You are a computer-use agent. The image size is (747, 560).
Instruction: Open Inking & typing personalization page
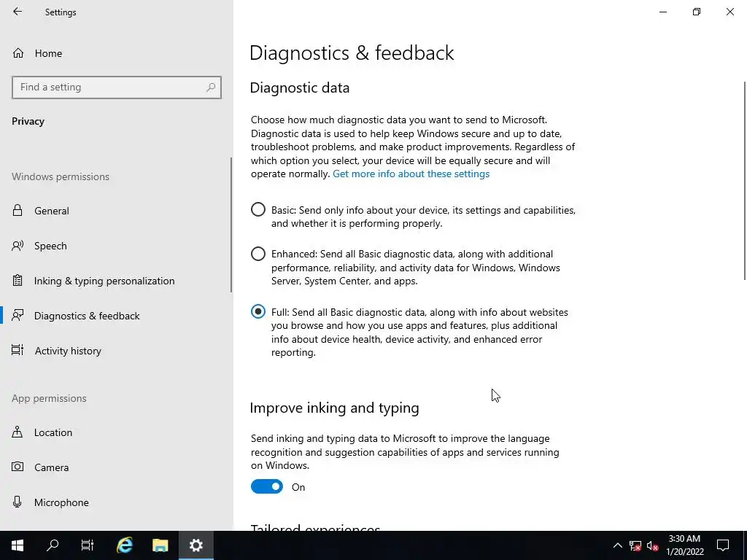115,281
